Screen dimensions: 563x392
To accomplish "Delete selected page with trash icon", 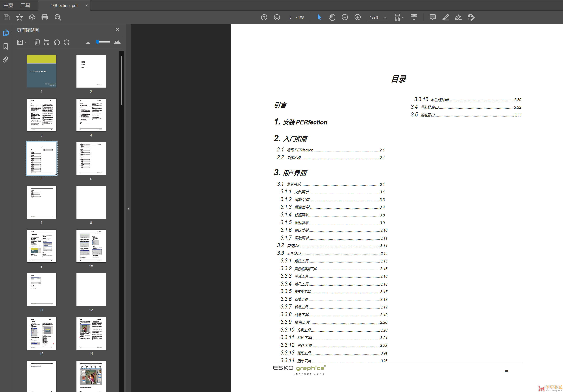I will tap(37, 42).
